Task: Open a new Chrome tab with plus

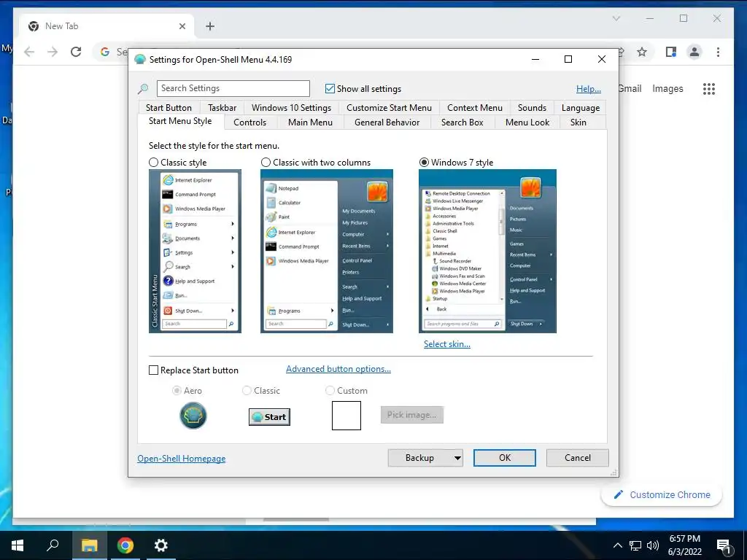Action: pyautogui.click(x=210, y=26)
